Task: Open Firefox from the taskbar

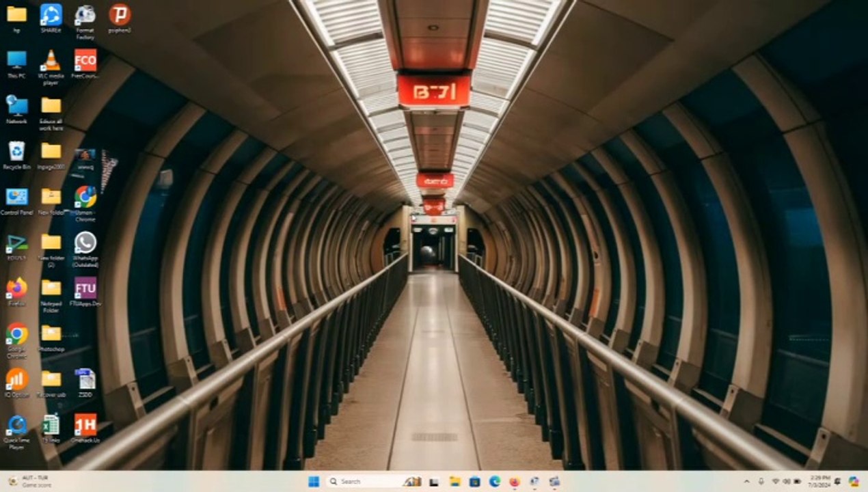Action: (514, 481)
